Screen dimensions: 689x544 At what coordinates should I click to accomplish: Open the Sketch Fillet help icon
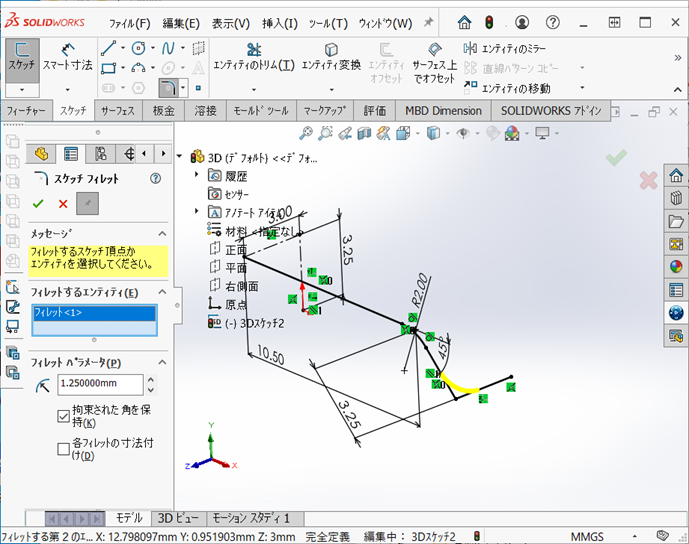pyautogui.click(x=155, y=179)
